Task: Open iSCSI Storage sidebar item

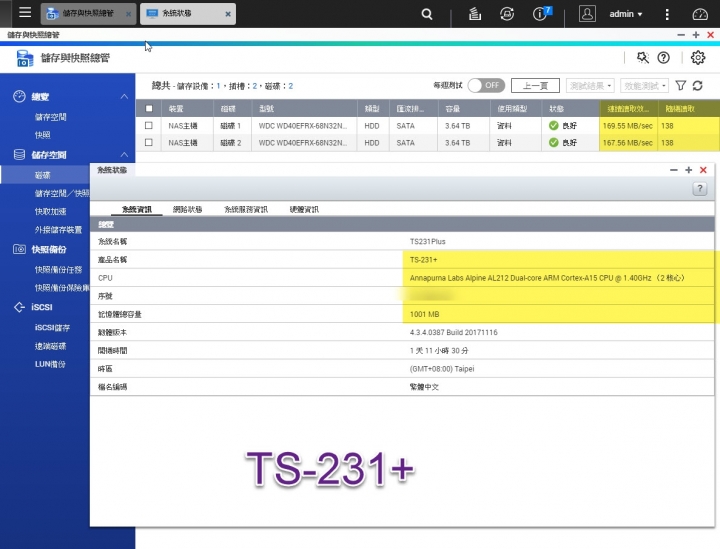Action: click(52, 327)
